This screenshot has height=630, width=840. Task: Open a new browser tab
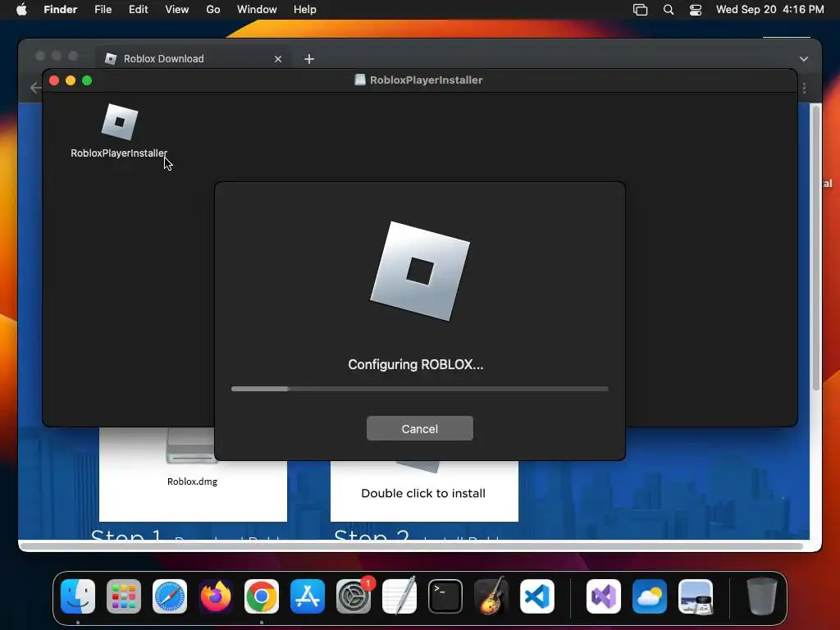tap(309, 59)
